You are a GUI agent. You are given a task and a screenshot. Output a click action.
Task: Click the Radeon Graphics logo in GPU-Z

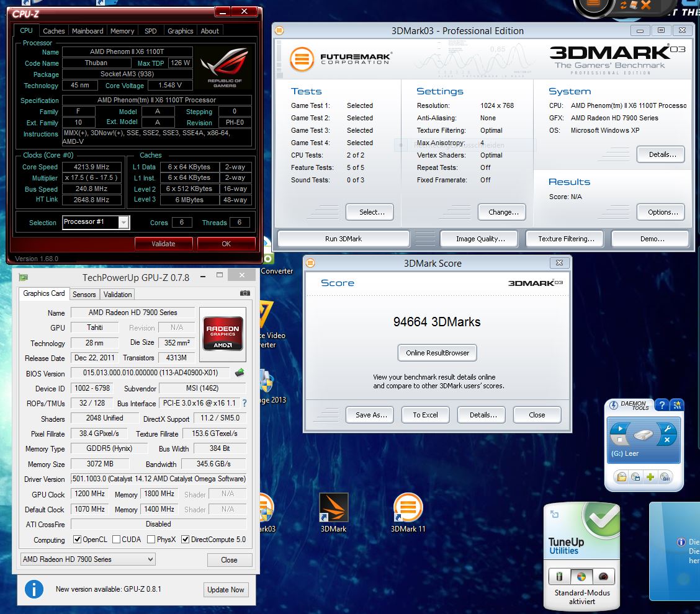pyautogui.click(x=223, y=334)
